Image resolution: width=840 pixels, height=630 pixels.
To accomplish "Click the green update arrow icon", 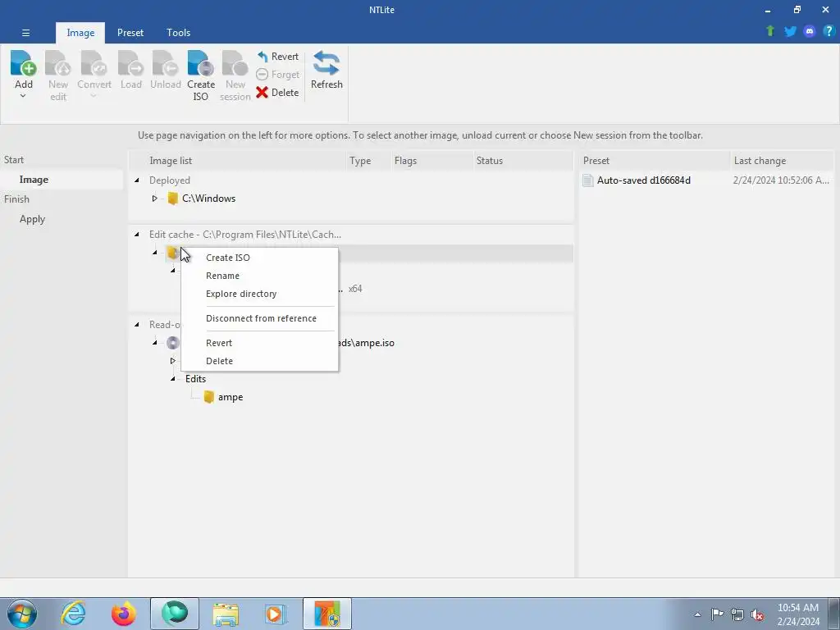I will click(770, 31).
